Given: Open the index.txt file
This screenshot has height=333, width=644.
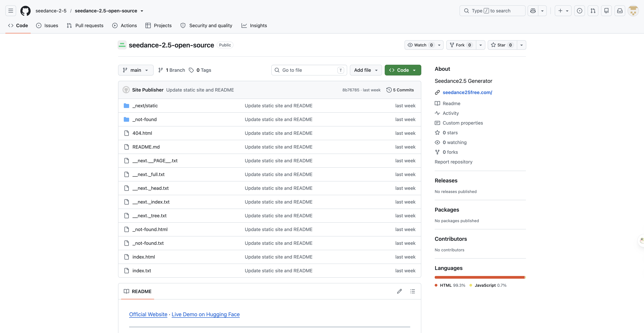Looking at the screenshot, I should (142, 271).
